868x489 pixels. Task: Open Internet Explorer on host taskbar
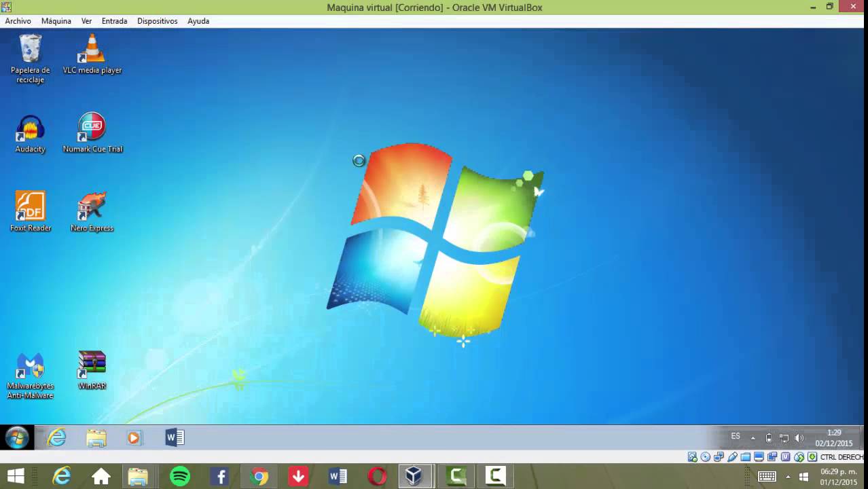click(x=62, y=477)
